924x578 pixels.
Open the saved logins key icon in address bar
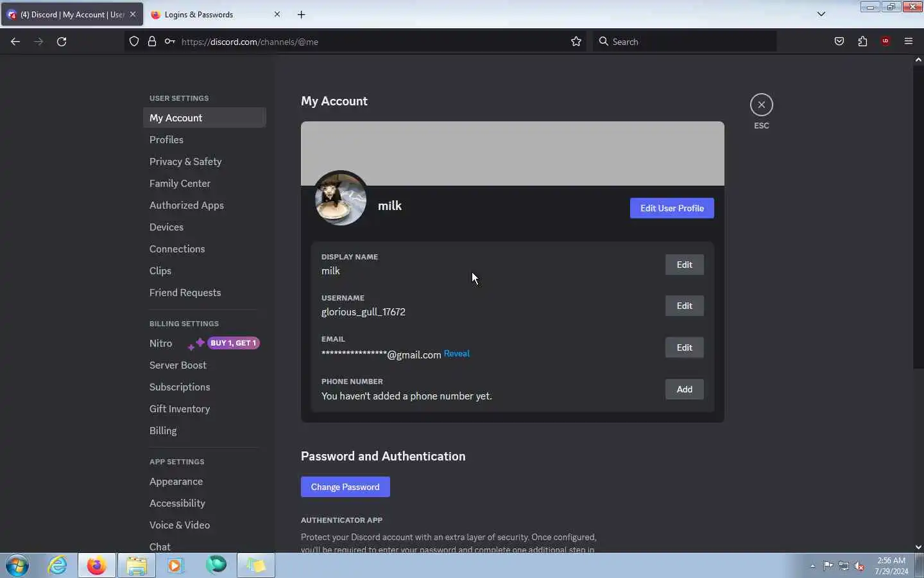coord(169,42)
